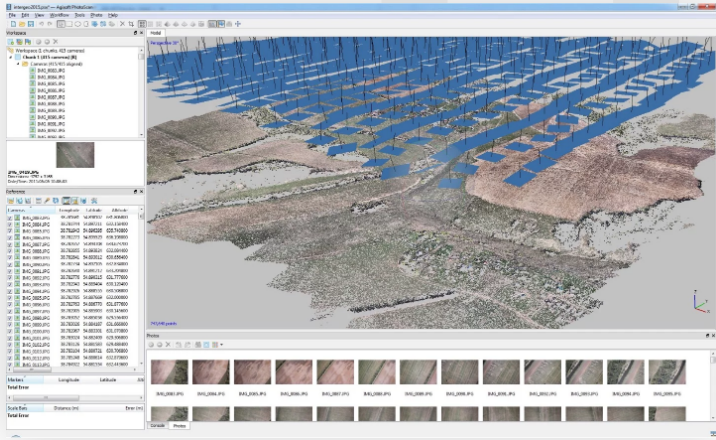Remove items with Workspace toolbar X icon
Viewport: 716px width, 440px height.
(55, 42)
